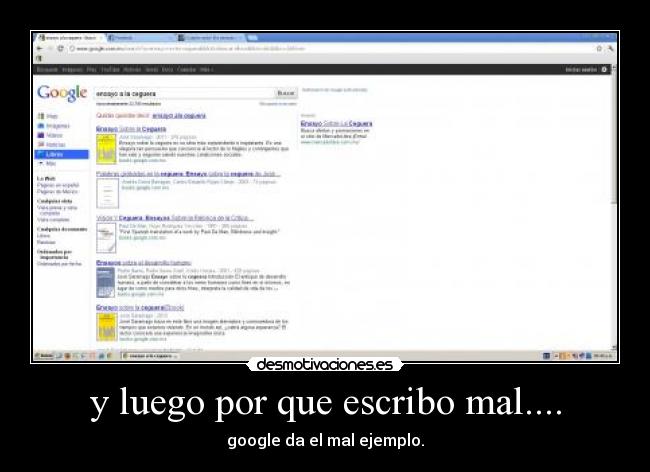The width and height of the screenshot is (650, 472).
Task: Expand Más in the left sidebar
Action: (x=47, y=164)
